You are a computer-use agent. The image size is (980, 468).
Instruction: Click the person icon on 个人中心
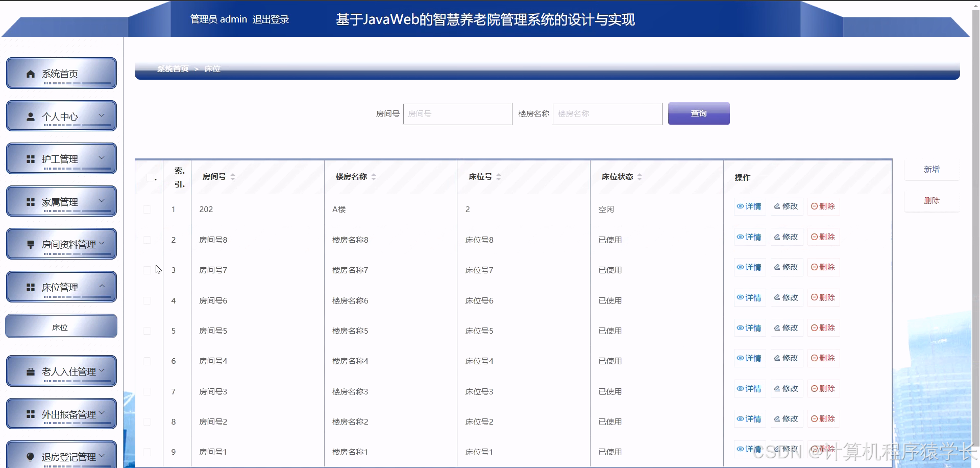click(x=31, y=116)
